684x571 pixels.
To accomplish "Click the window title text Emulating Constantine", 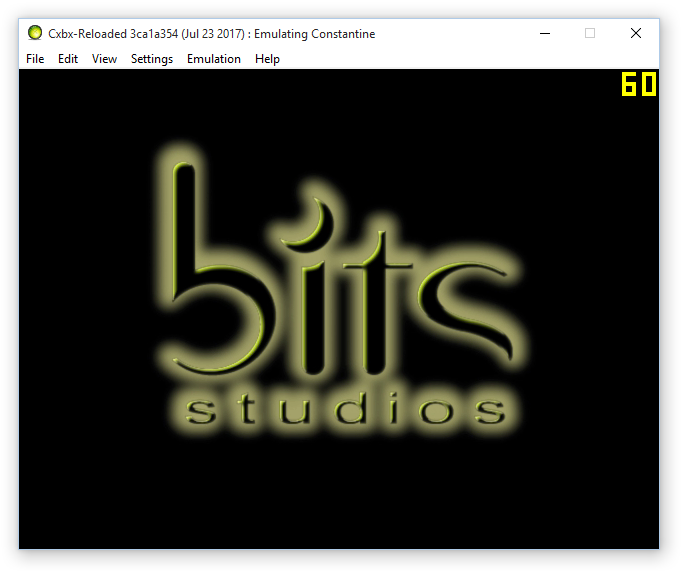I will [315, 34].
